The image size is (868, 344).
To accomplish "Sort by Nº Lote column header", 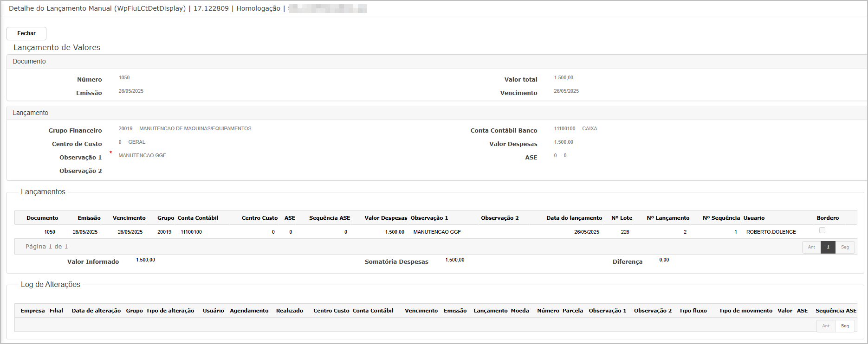I will point(622,218).
